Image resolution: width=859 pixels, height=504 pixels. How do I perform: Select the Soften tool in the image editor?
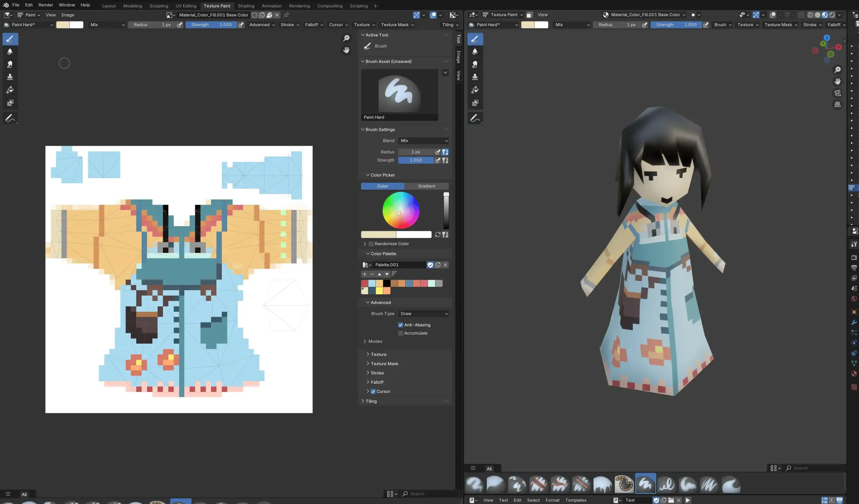(10, 51)
